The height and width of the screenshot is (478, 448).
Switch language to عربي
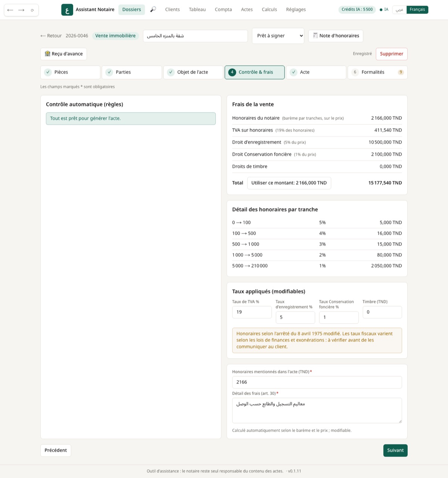pos(399,10)
